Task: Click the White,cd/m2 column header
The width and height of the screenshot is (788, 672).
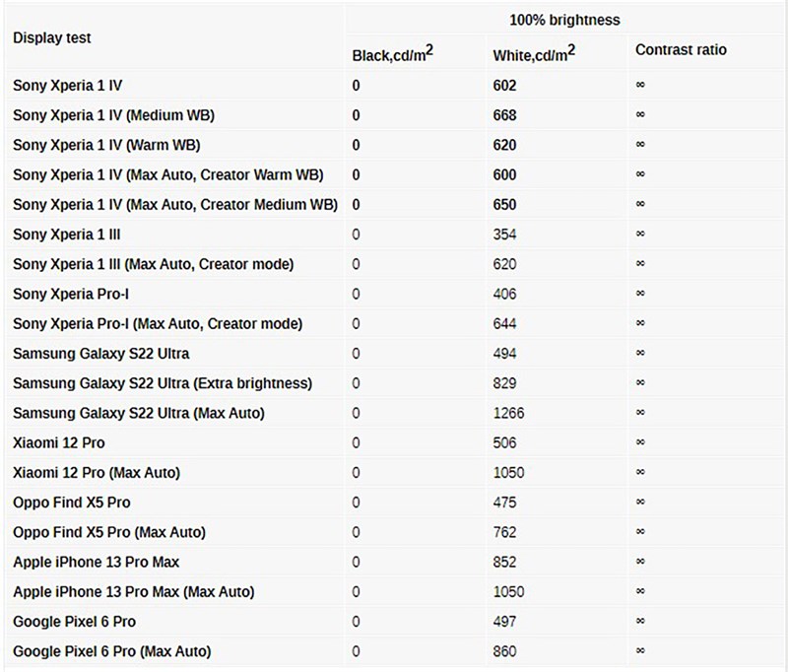Action: pyautogui.click(x=534, y=53)
